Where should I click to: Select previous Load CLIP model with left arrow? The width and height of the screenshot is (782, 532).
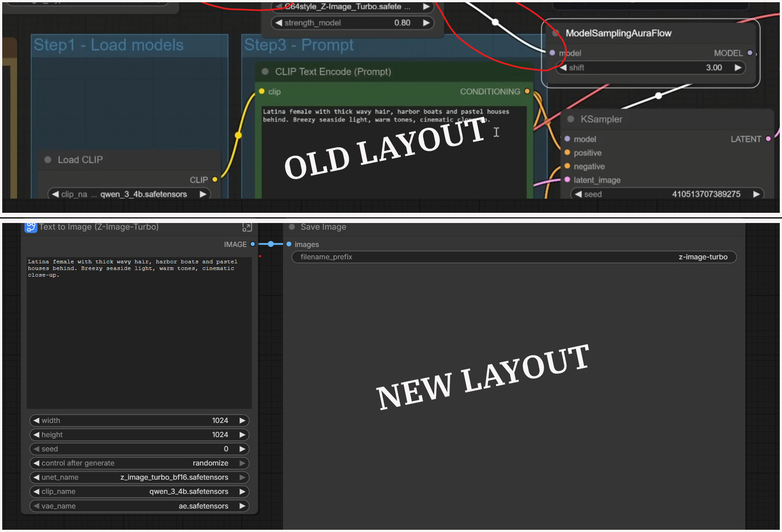click(55, 194)
